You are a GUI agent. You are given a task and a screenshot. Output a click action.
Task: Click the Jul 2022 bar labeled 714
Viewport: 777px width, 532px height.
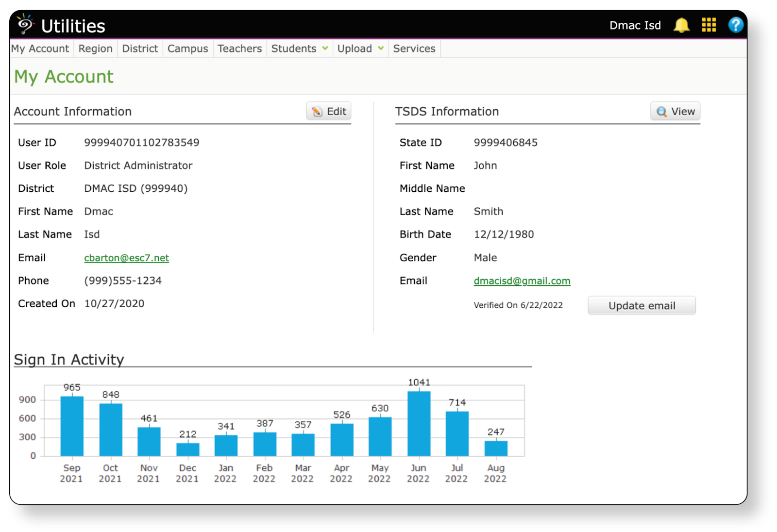point(457,433)
